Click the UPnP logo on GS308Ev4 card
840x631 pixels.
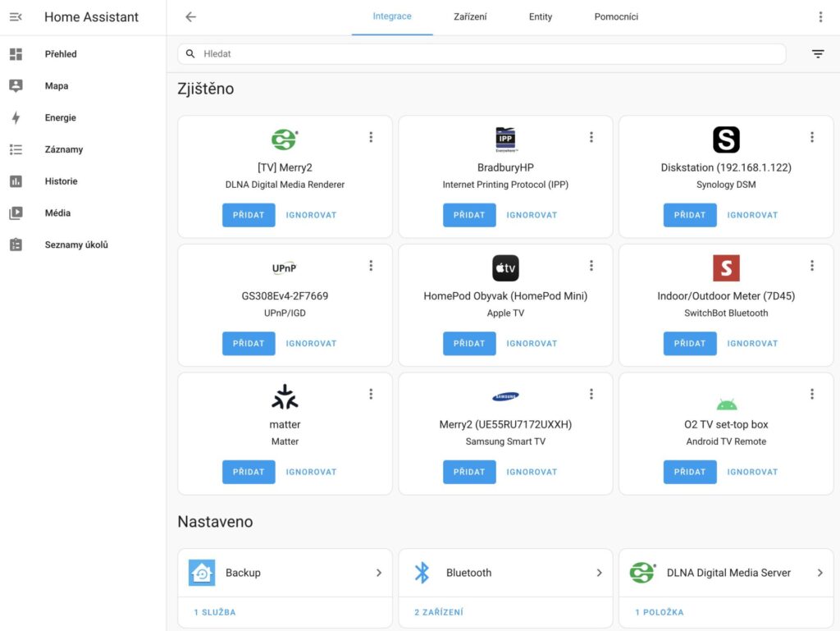[285, 268]
